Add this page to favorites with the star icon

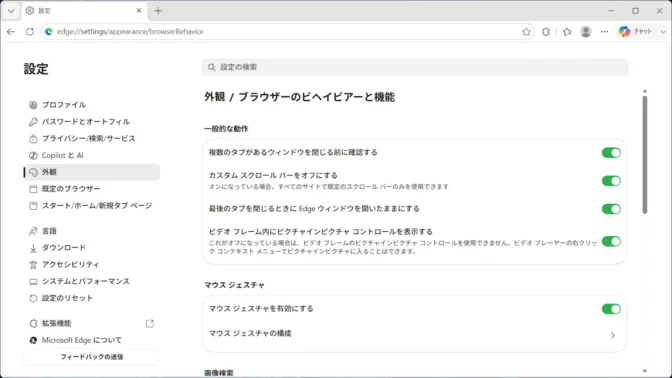[x=526, y=32]
